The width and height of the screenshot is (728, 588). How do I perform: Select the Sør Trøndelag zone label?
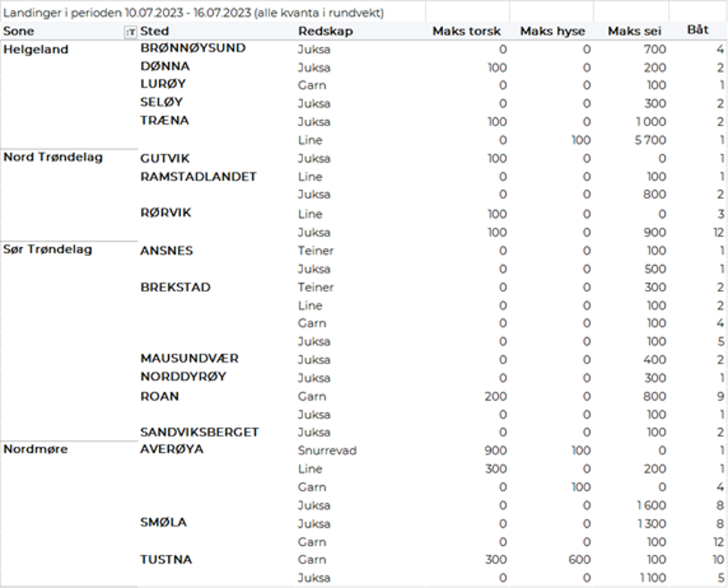48,249
